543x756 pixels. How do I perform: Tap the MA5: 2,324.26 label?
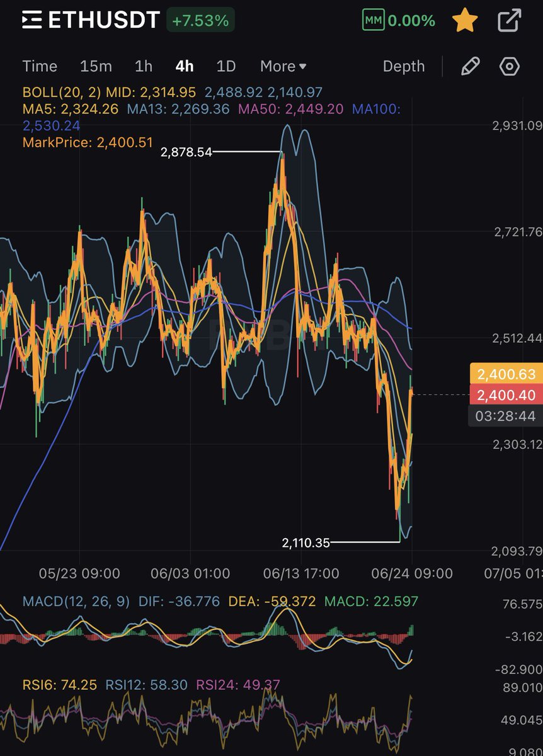coord(71,109)
